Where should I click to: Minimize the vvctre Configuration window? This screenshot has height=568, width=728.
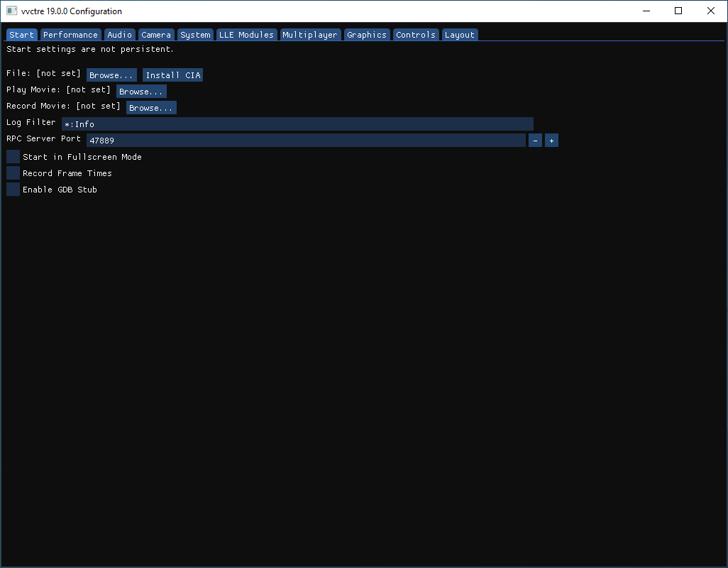coord(646,11)
